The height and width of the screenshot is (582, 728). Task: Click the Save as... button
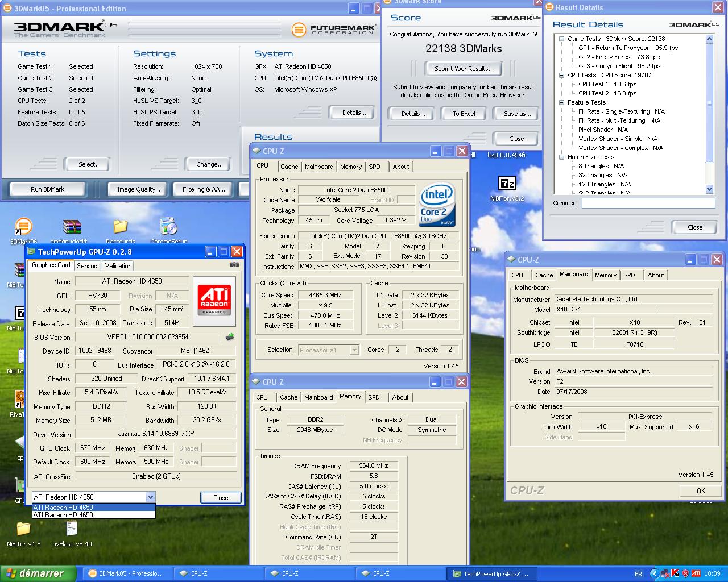point(517,114)
